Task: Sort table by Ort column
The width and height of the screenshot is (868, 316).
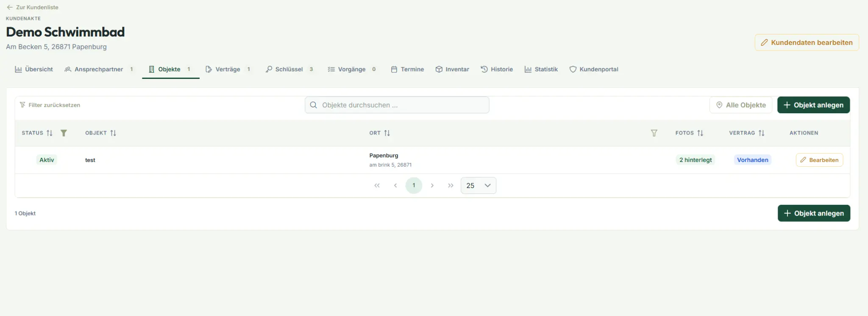Action: (387, 133)
